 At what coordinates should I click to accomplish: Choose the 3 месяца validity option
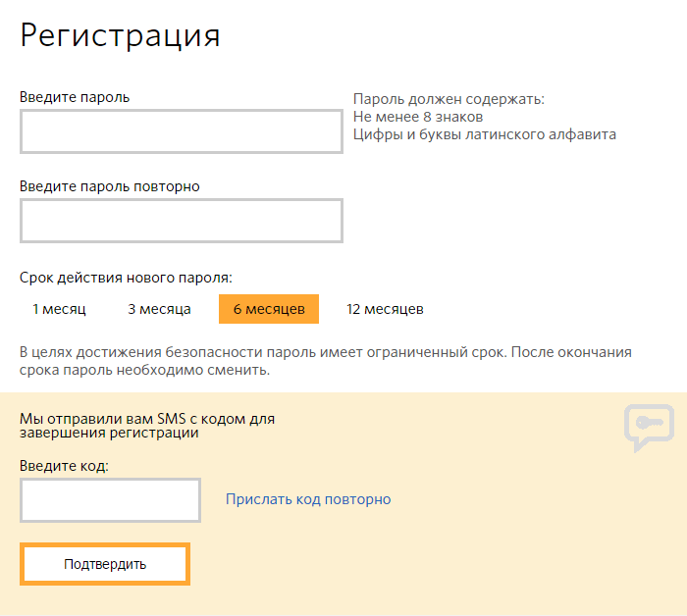(159, 309)
